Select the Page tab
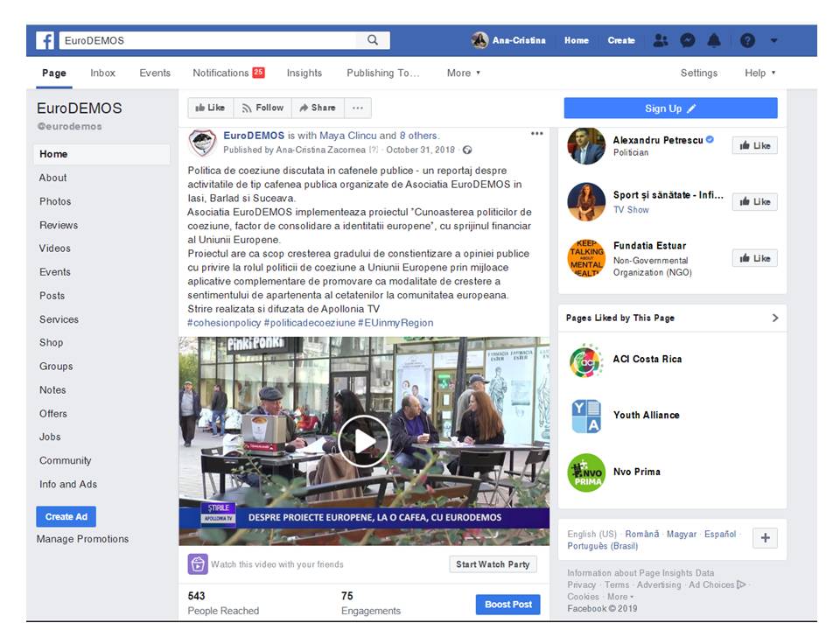This screenshot has width=840, height=630. [x=54, y=73]
